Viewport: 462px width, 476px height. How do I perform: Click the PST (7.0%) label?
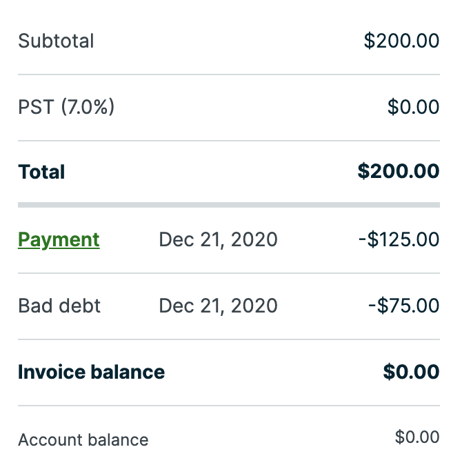[66, 107]
